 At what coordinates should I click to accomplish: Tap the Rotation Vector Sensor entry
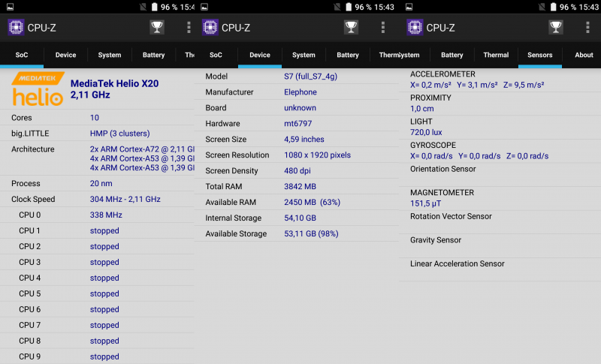click(x=500, y=222)
